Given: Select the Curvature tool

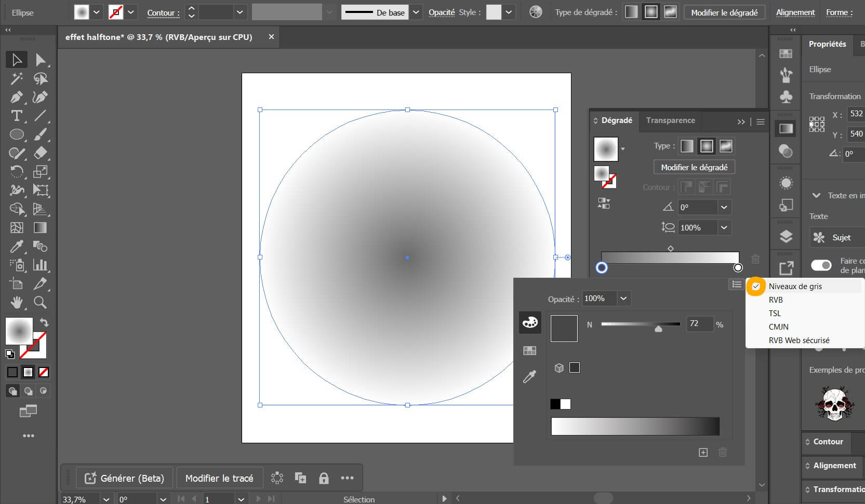Looking at the screenshot, I should (41, 97).
